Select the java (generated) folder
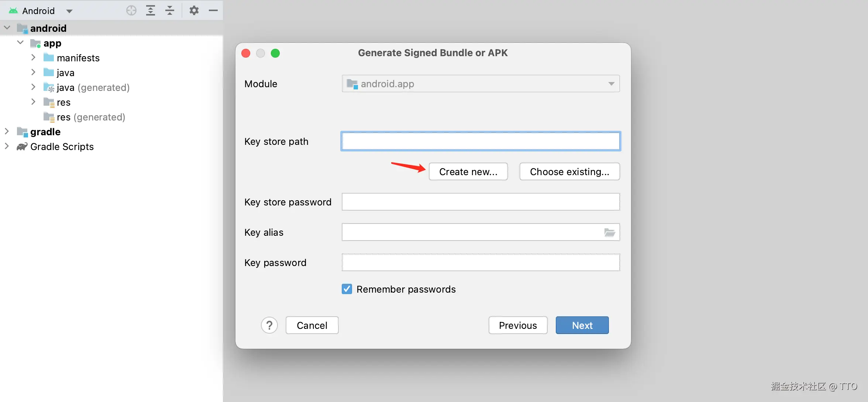This screenshot has height=402, width=868. [x=93, y=88]
